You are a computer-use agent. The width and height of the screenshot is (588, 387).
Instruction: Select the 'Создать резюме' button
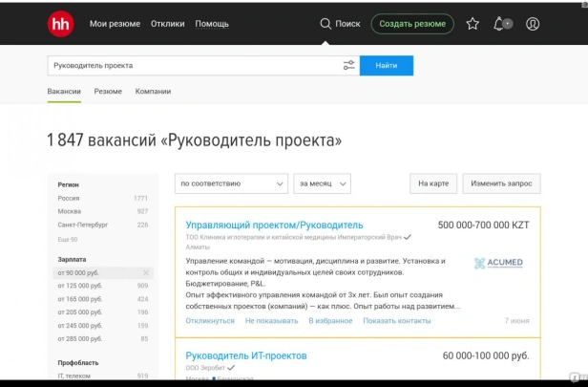412,24
